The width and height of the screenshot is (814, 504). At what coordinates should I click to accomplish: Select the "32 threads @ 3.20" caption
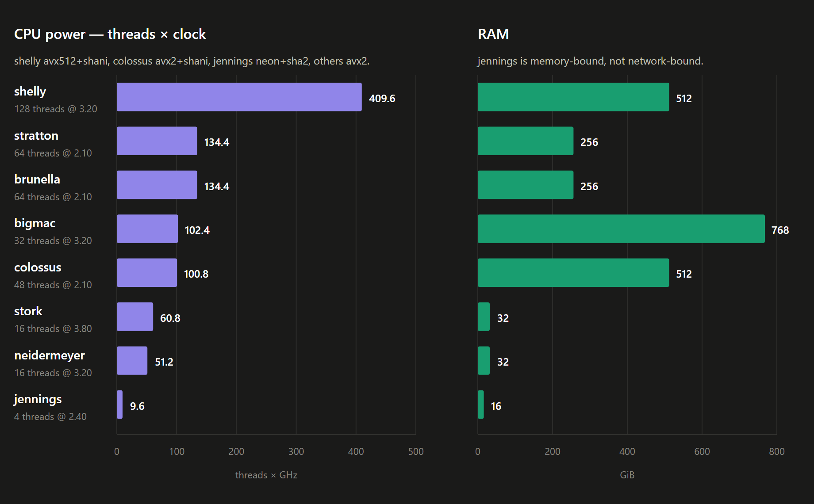pyautogui.click(x=53, y=241)
